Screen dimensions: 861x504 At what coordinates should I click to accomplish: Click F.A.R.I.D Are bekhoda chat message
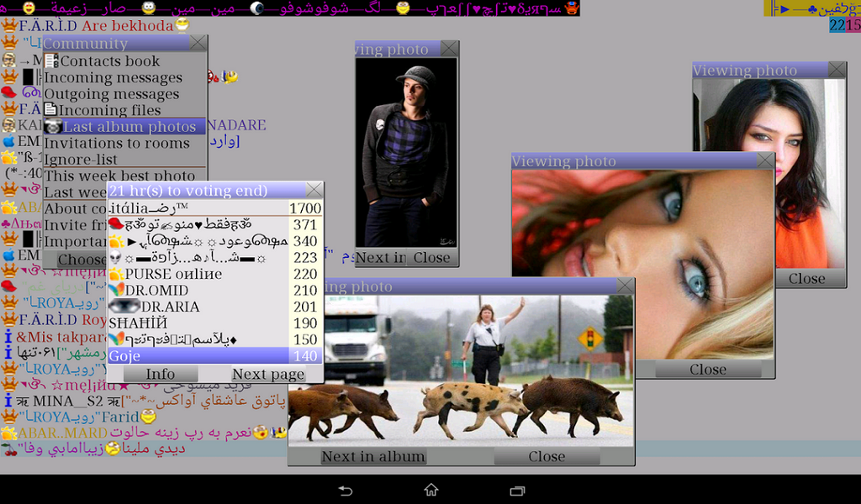[96, 25]
